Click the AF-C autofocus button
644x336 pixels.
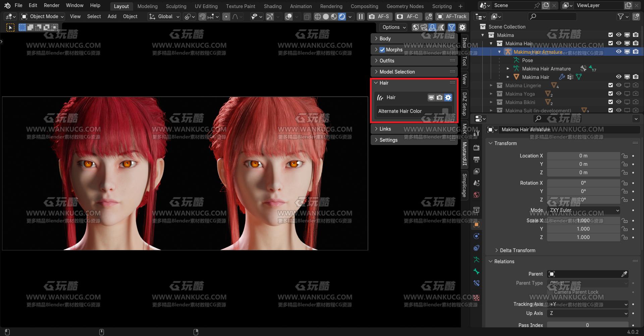[408, 16]
